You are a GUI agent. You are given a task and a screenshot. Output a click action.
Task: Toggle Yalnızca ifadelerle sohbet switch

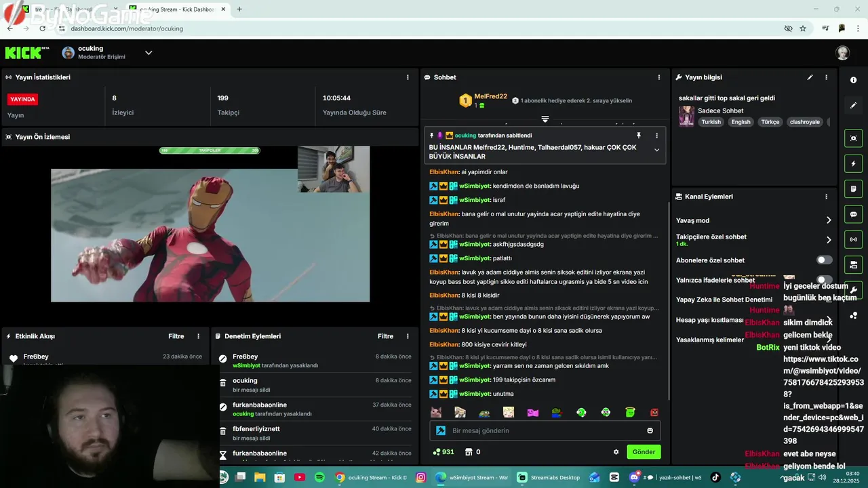(x=824, y=280)
